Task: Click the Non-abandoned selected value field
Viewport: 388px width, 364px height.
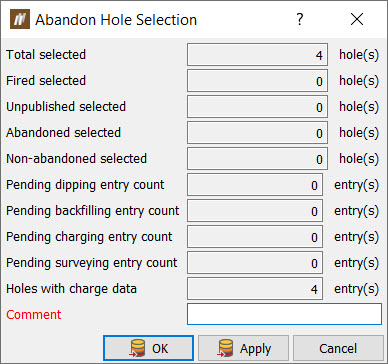Action: point(257,158)
